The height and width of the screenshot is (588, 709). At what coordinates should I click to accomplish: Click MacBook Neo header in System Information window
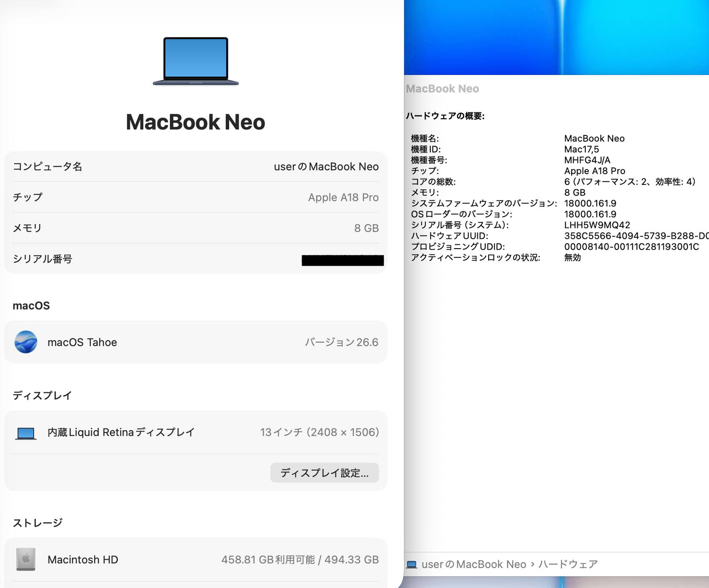[443, 89]
